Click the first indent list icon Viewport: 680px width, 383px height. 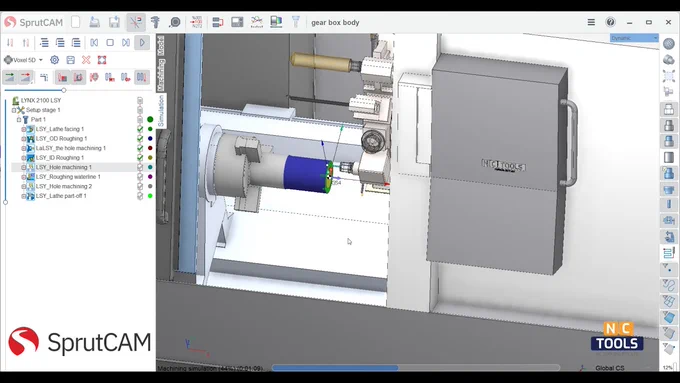(44, 43)
